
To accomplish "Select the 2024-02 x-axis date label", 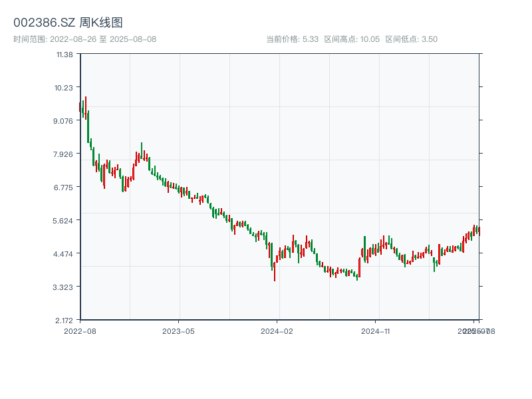I will (277, 331).
